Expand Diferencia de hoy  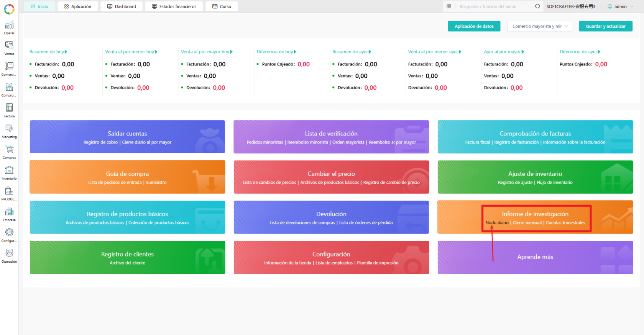coord(276,52)
